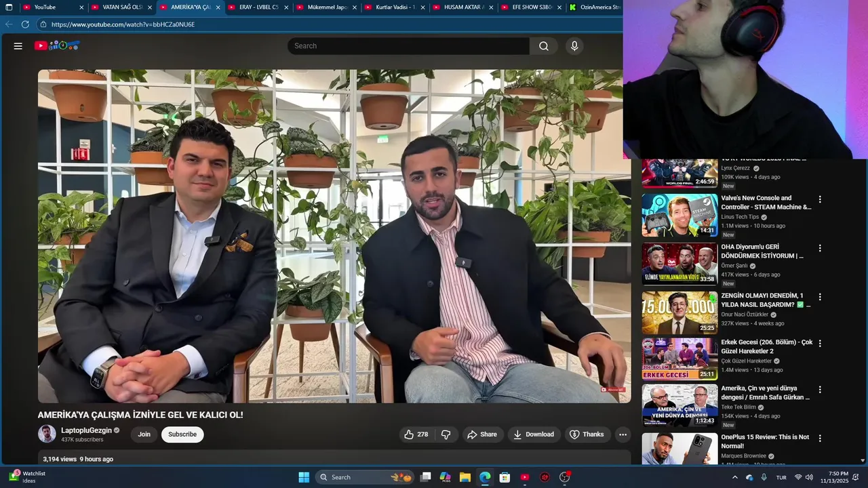Open Microsoft Store from taskbar
Screen dimensions: 868x488
(505, 477)
